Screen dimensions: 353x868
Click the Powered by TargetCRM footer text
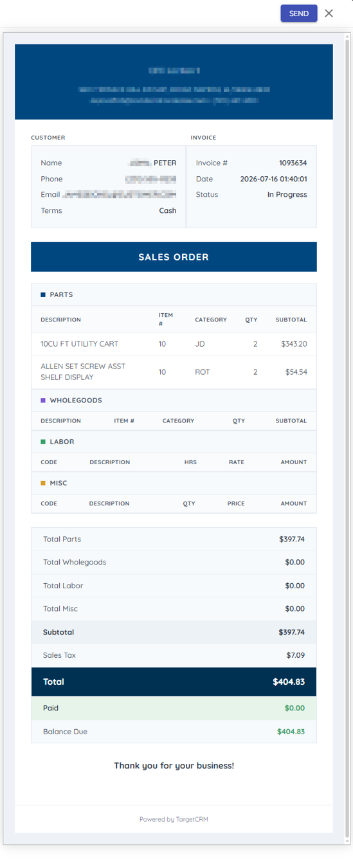pyautogui.click(x=174, y=819)
